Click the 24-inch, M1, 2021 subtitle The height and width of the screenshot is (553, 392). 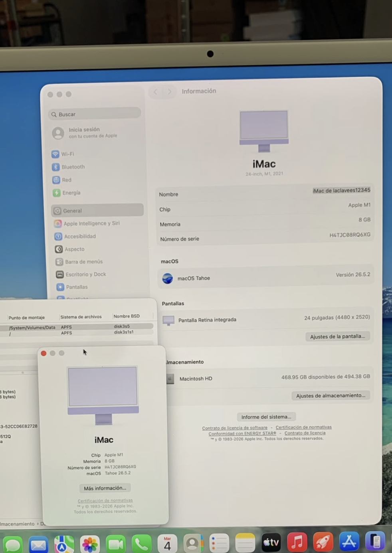264,174
